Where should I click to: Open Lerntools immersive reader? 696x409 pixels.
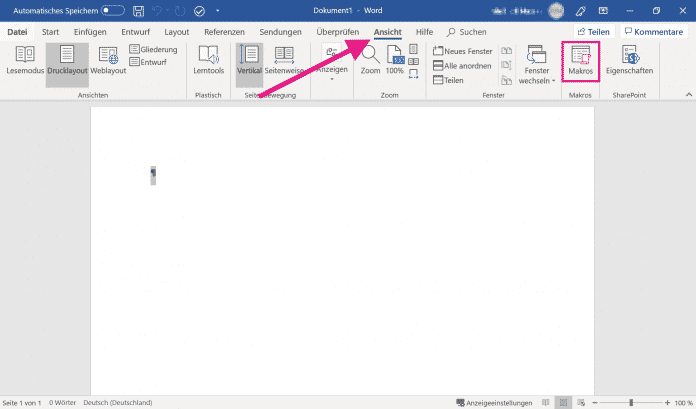pyautogui.click(x=209, y=61)
